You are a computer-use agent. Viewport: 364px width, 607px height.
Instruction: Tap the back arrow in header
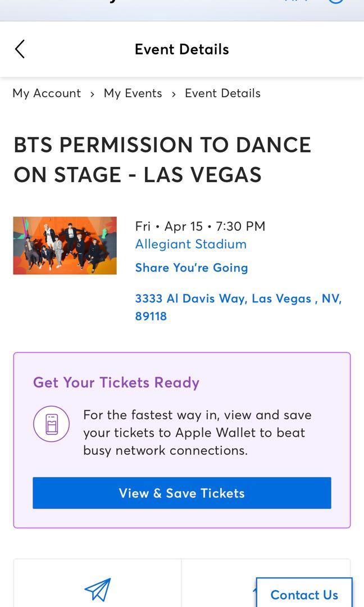click(x=20, y=49)
